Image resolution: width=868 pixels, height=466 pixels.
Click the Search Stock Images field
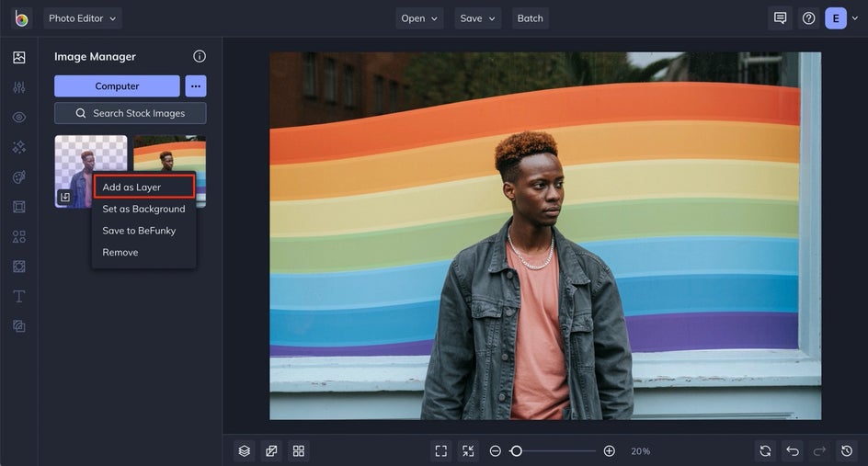pyautogui.click(x=130, y=113)
